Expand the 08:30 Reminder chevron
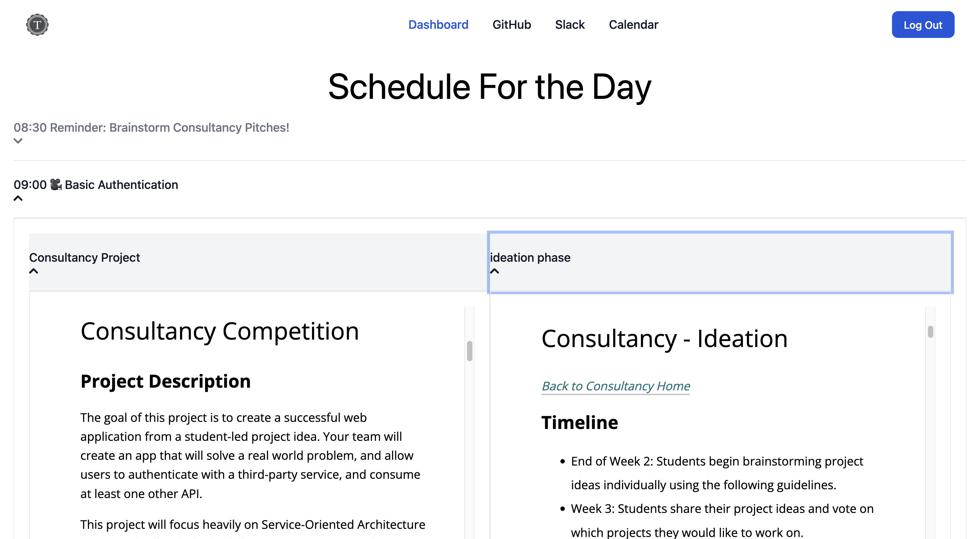980x539 pixels. pyautogui.click(x=18, y=141)
